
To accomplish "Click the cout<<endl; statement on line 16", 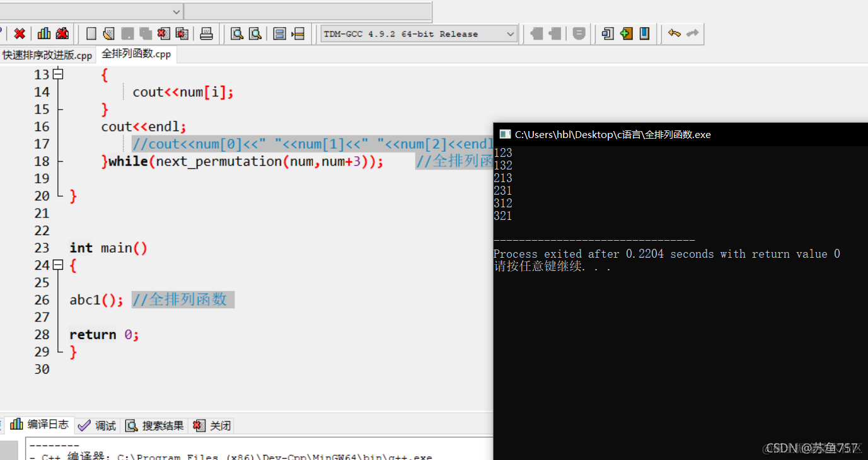I will (144, 127).
